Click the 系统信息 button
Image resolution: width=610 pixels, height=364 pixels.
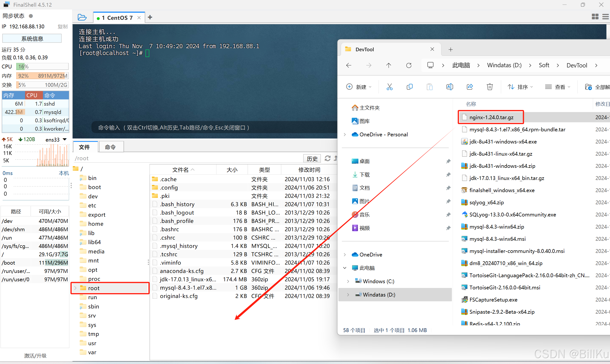pyautogui.click(x=32, y=39)
